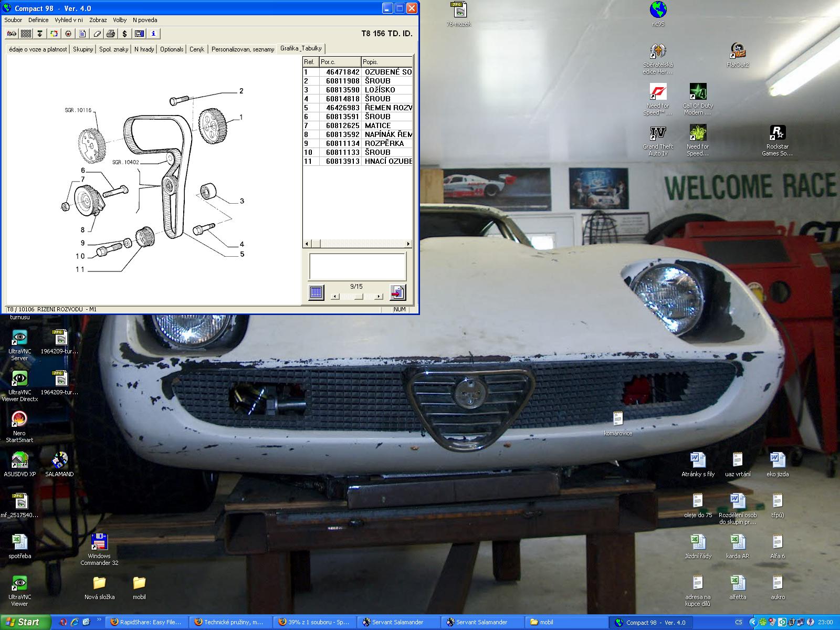Click the eraser toolbar icon
The width and height of the screenshot is (840, 630).
97,34
